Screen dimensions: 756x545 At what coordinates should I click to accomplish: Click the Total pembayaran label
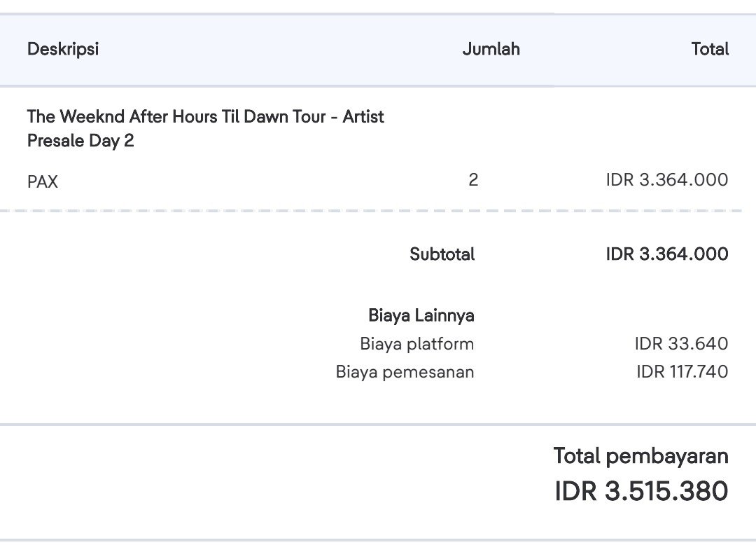click(640, 456)
